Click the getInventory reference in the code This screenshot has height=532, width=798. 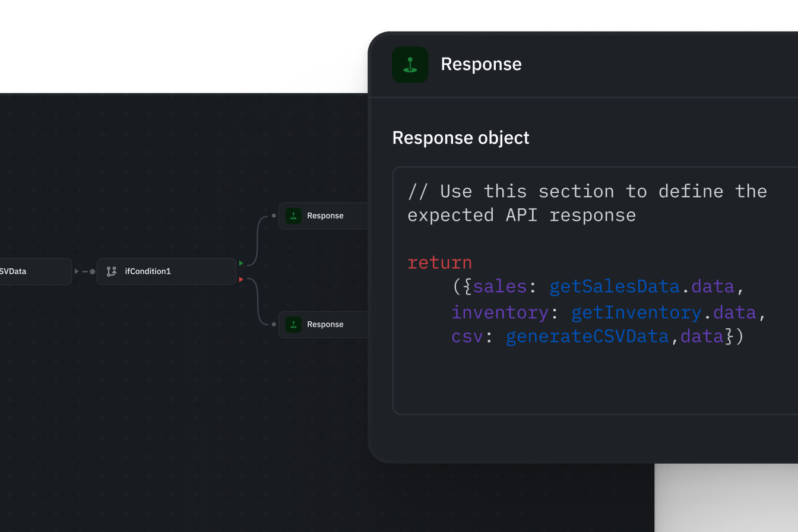pos(636,312)
